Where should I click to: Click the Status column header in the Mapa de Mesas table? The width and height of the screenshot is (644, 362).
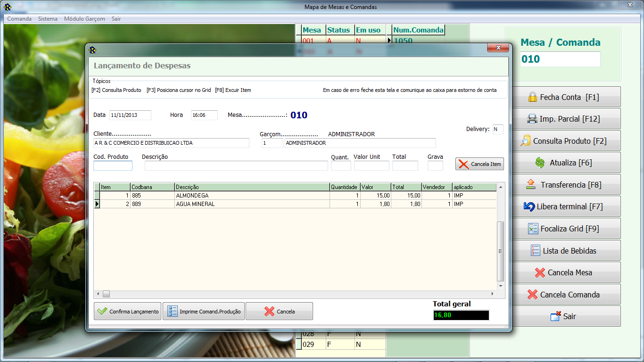[x=340, y=30]
